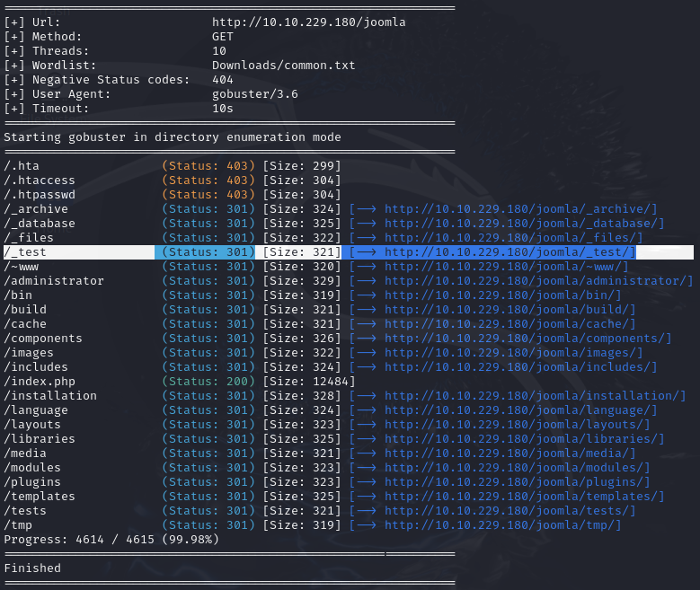Click the /administrator path entry
Viewport: 700px width, 590px height.
(54, 281)
